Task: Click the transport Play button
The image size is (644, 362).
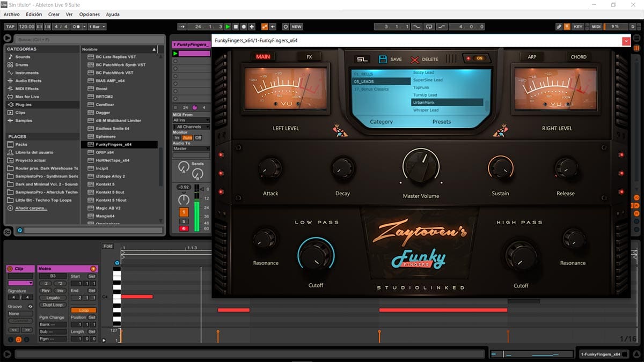Action: (x=228, y=26)
